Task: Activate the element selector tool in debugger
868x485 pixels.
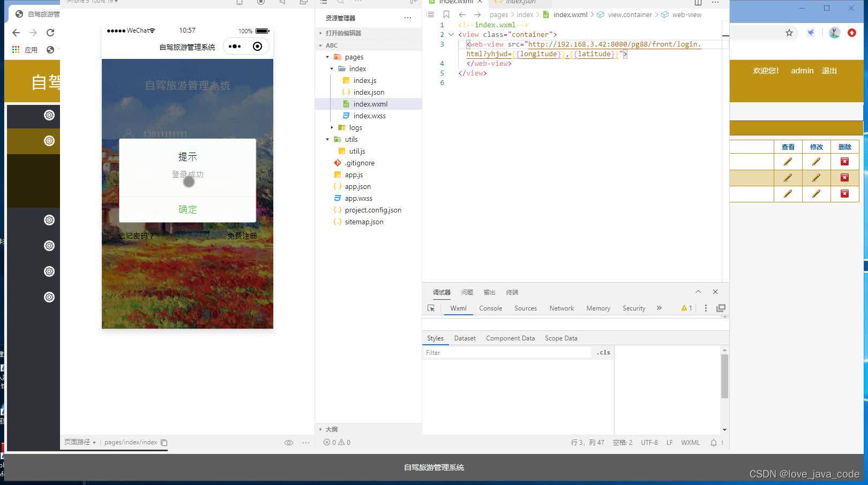Action: pyautogui.click(x=431, y=308)
